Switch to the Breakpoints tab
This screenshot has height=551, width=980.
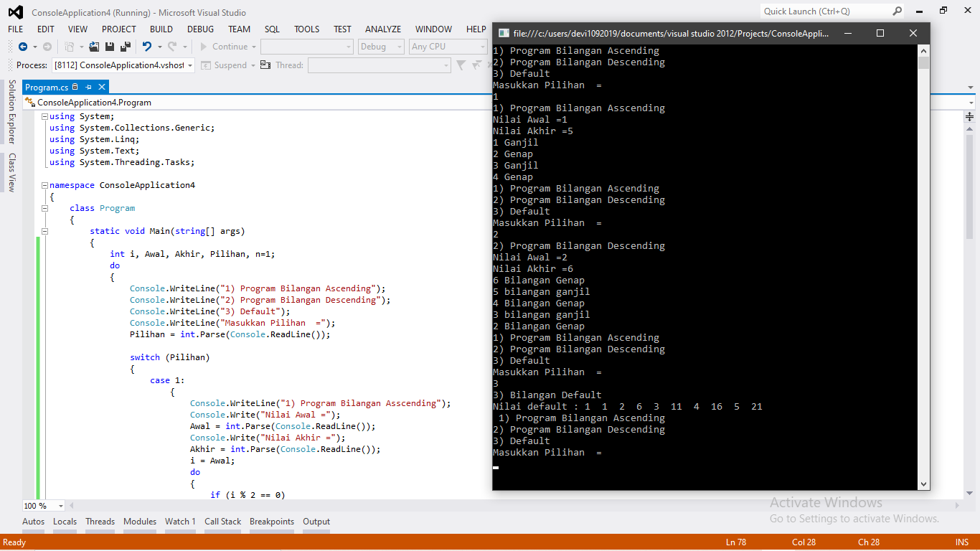click(272, 522)
